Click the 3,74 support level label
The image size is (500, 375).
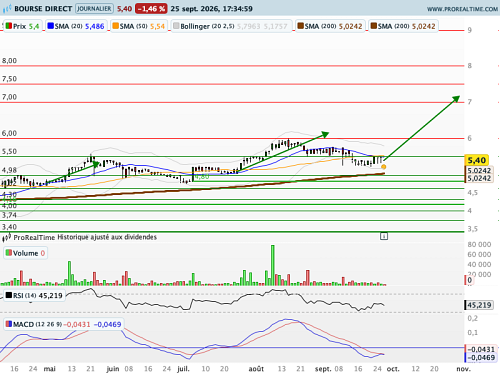pos(9,215)
